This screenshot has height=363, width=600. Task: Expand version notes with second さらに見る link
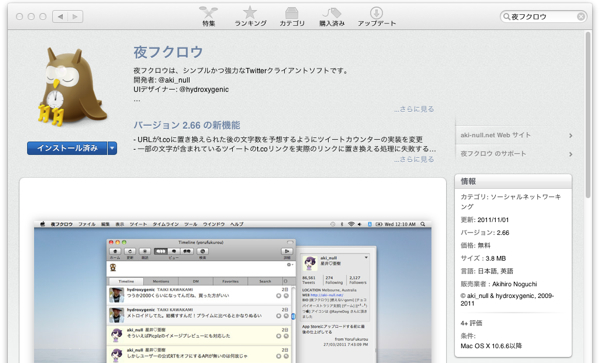(x=414, y=159)
